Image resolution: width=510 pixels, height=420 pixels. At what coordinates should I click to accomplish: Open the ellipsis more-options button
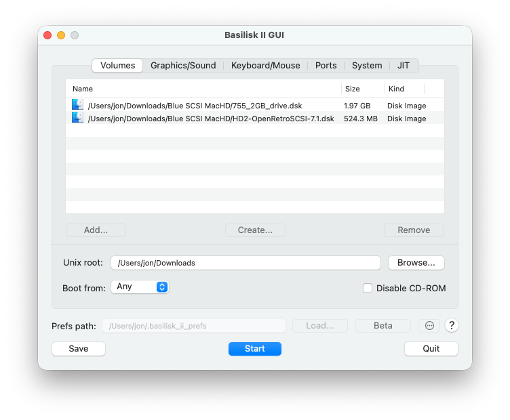click(x=429, y=325)
